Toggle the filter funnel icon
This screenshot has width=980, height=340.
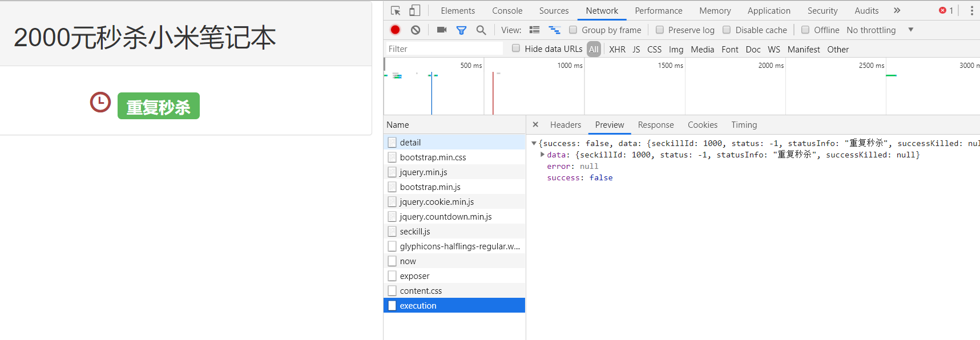pos(462,30)
